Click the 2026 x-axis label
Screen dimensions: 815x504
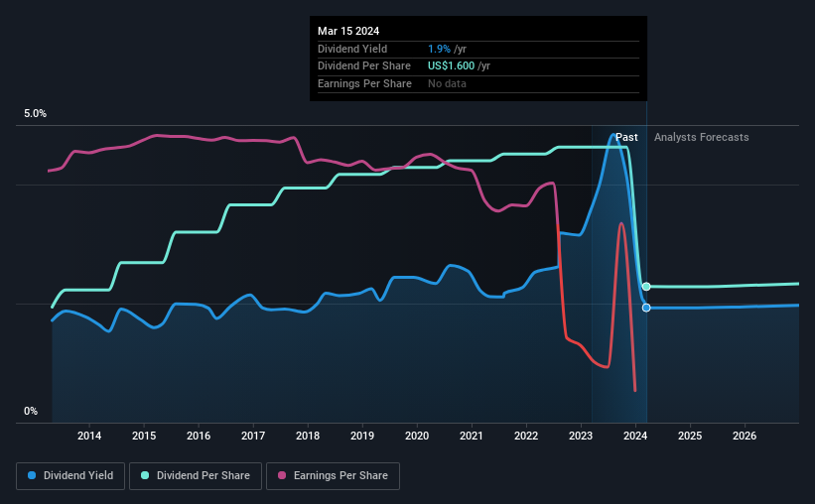point(745,436)
